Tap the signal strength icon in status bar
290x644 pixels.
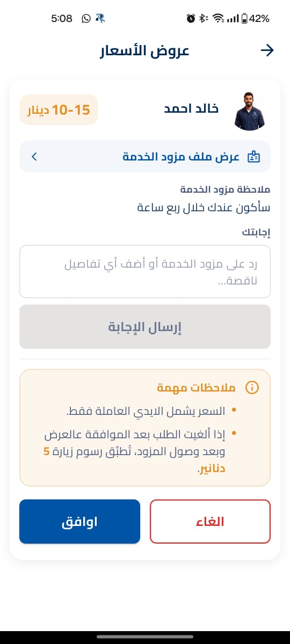pyautogui.click(x=233, y=19)
